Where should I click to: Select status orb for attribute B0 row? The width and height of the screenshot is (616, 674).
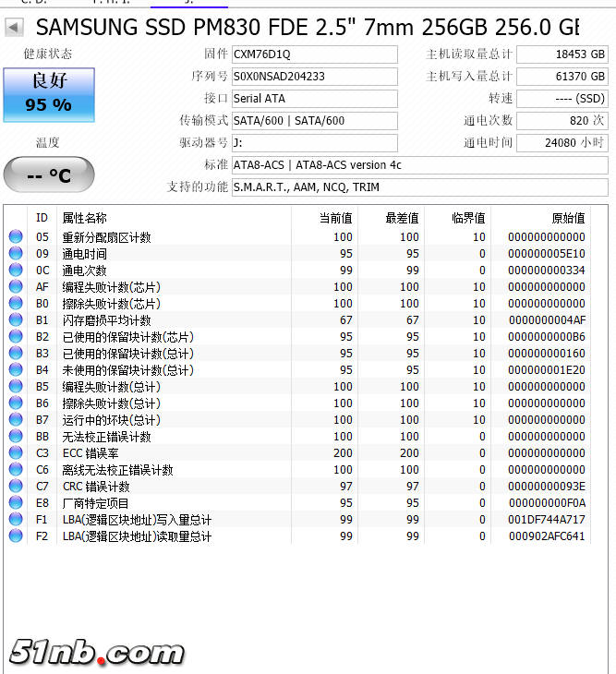tap(16, 303)
